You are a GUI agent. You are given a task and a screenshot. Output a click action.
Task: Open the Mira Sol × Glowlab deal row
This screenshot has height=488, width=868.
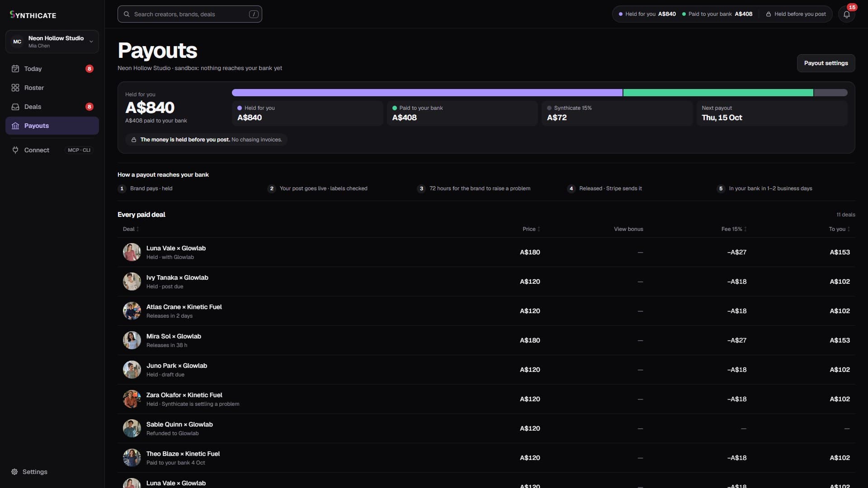(486, 340)
